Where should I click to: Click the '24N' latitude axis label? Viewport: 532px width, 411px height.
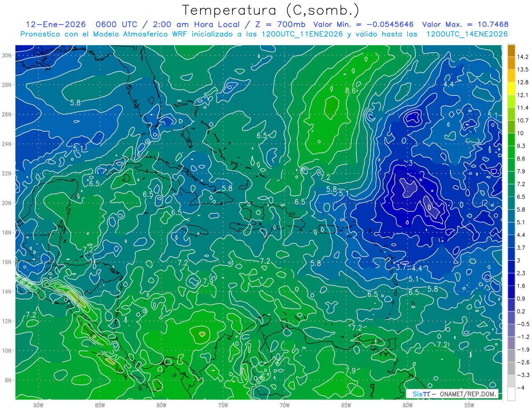click(7, 144)
